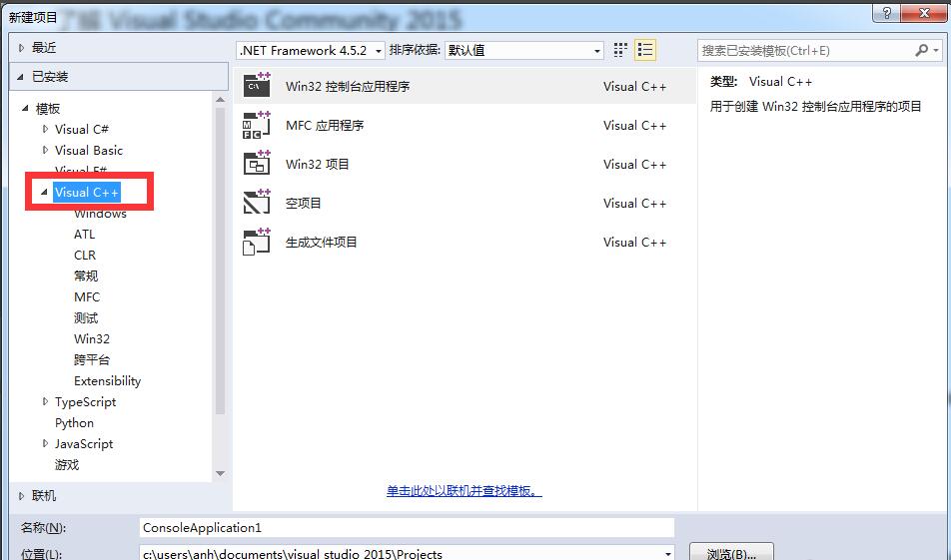Viewport: 951px width, 560px height.
Task: Select the ATL subcategory
Action: click(x=84, y=234)
